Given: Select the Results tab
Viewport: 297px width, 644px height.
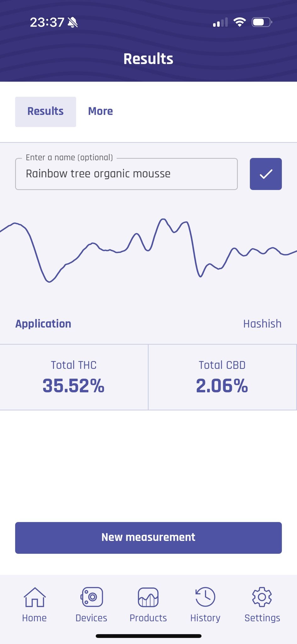Looking at the screenshot, I should tap(46, 112).
